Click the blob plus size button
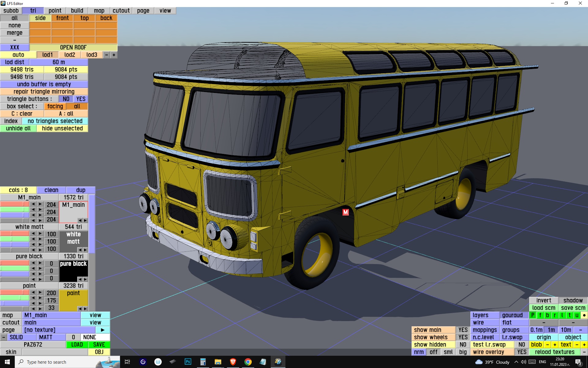The width and height of the screenshot is (588, 368). coord(555,345)
